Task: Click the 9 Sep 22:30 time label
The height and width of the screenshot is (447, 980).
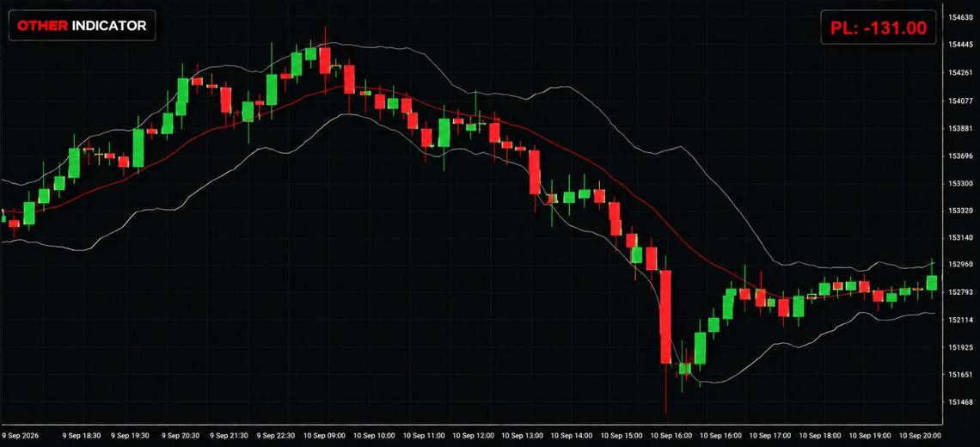Action: (x=277, y=435)
